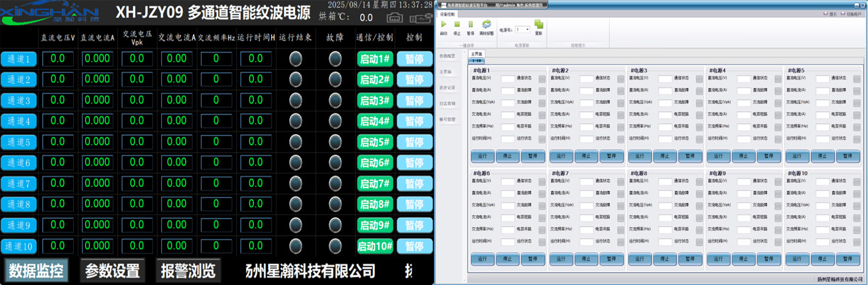This screenshot has width=868, height=285.
Task: Open the 报警浏览 tab at bottom
Action: coord(188,271)
